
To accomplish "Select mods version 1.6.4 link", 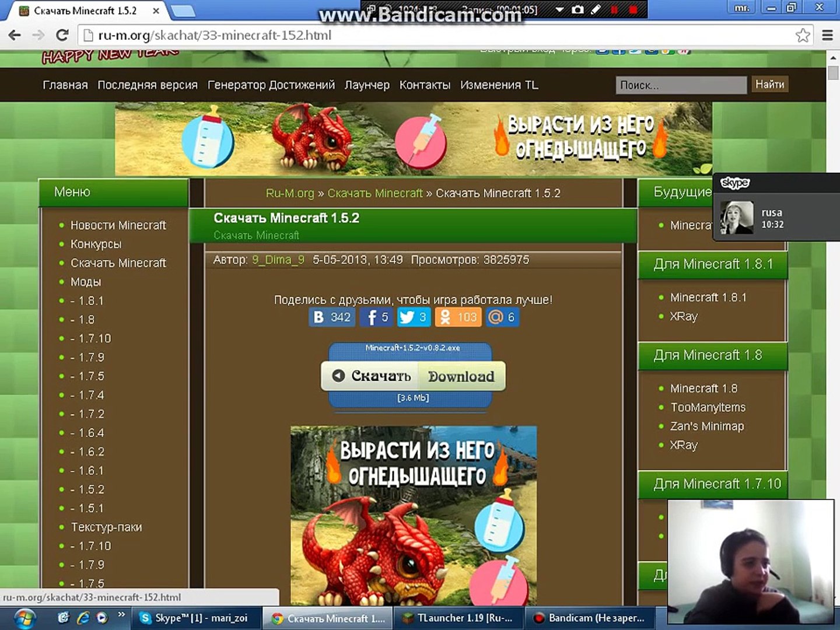I will (87, 433).
